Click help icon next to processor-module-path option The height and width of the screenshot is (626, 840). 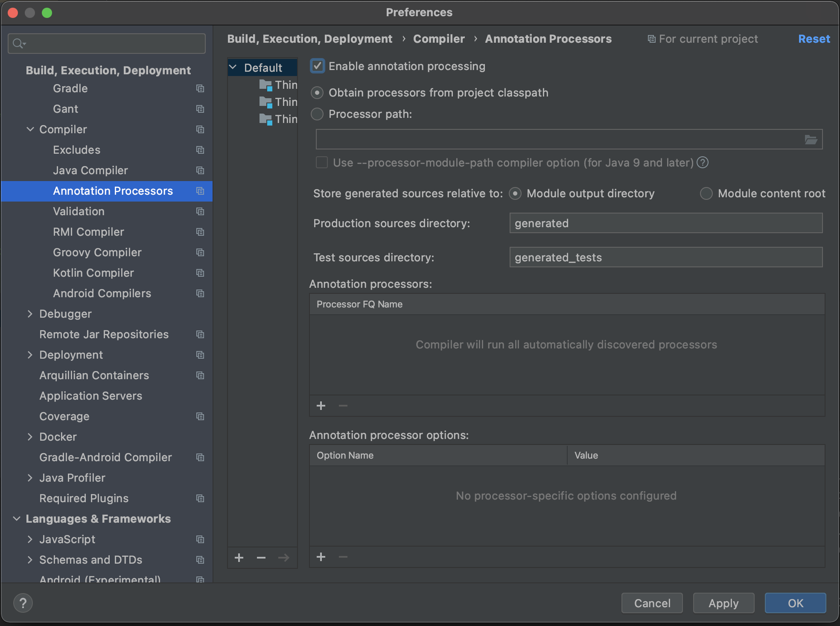point(702,163)
